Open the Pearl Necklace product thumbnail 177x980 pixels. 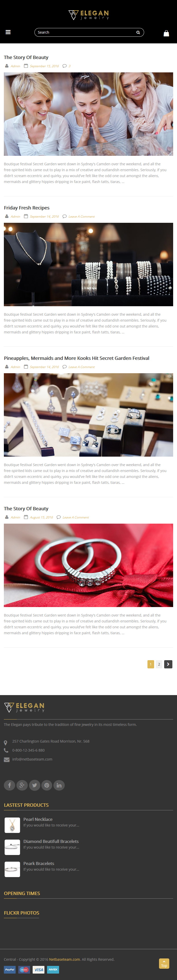12,825
